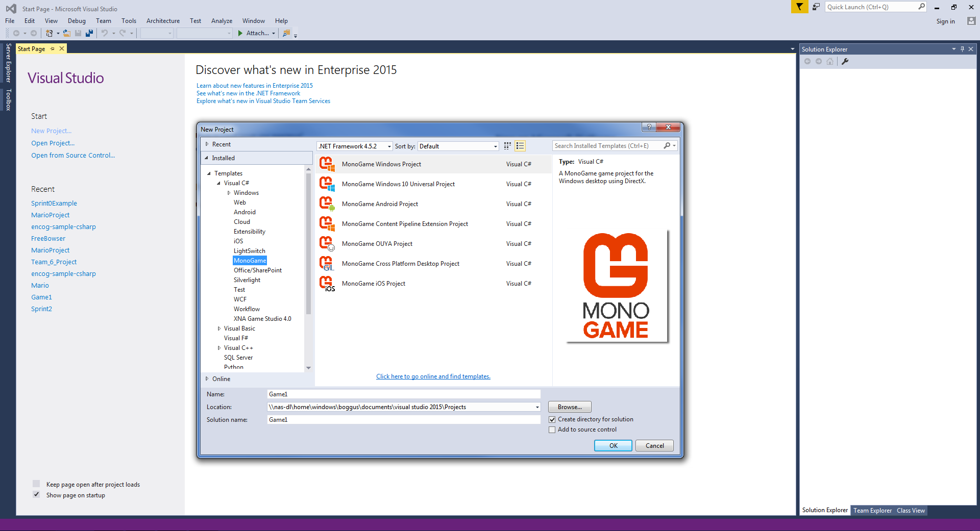Click Open from Source Control link
Screen dimensions: 980x531
tap(73, 156)
